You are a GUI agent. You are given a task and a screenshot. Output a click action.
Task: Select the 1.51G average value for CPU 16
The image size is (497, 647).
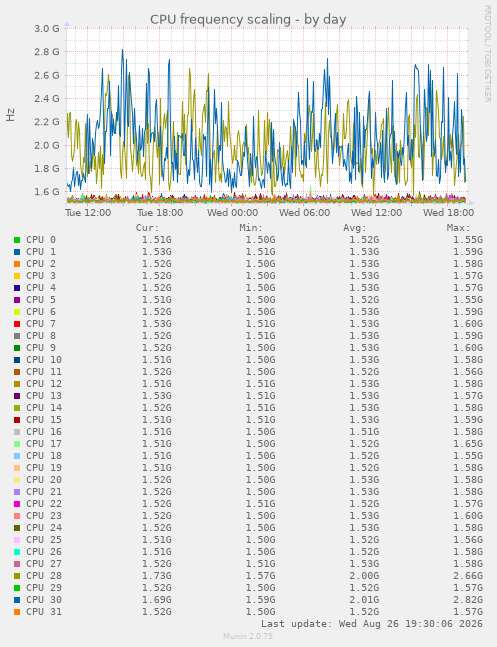[364, 432]
